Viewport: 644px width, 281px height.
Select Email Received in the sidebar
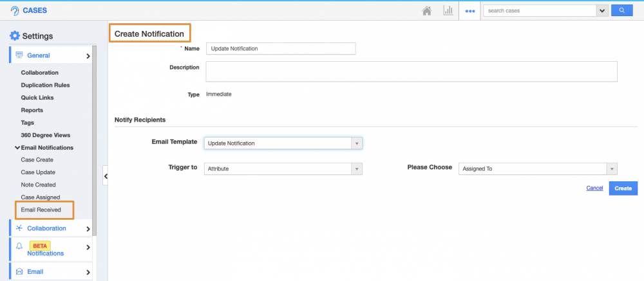click(41, 210)
